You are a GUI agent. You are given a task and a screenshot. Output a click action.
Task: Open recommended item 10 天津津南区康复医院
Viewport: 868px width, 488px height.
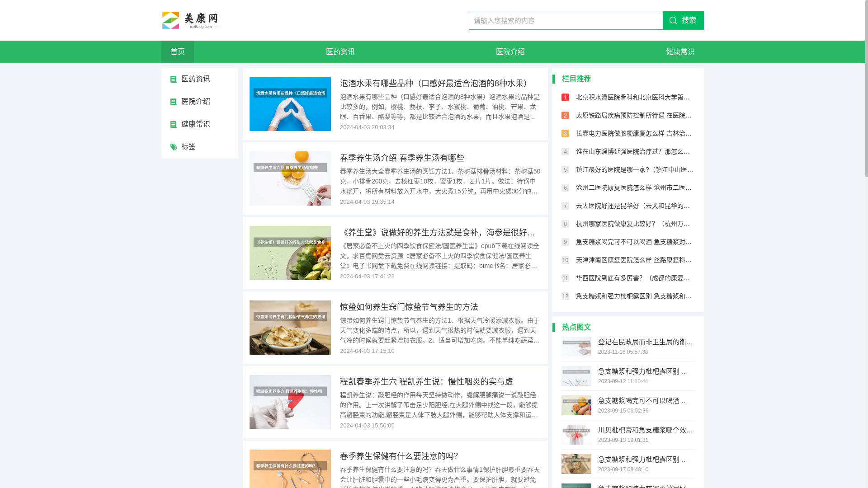634,260
